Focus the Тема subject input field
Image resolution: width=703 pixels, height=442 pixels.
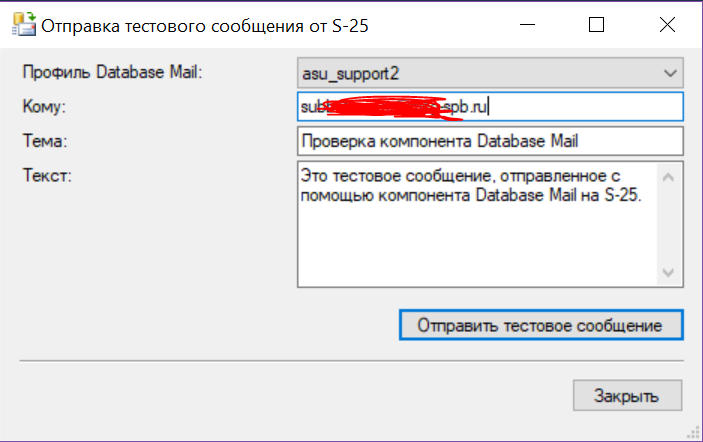point(490,140)
